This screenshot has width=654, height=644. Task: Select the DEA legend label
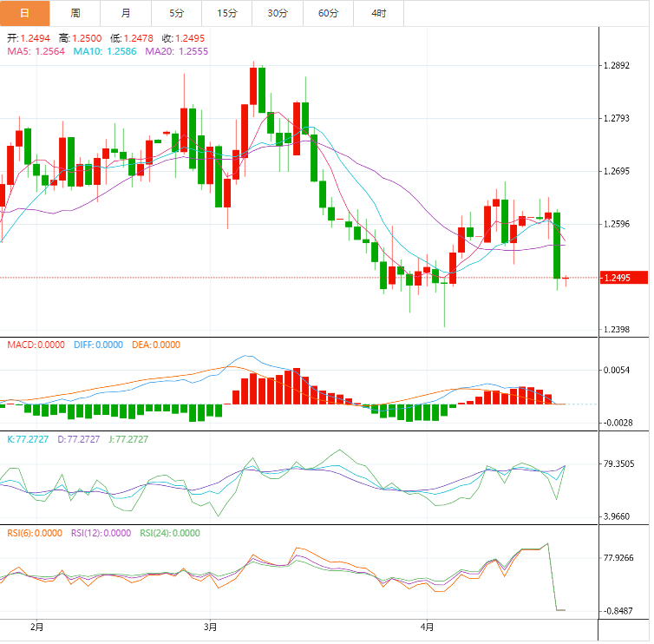tap(156, 345)
